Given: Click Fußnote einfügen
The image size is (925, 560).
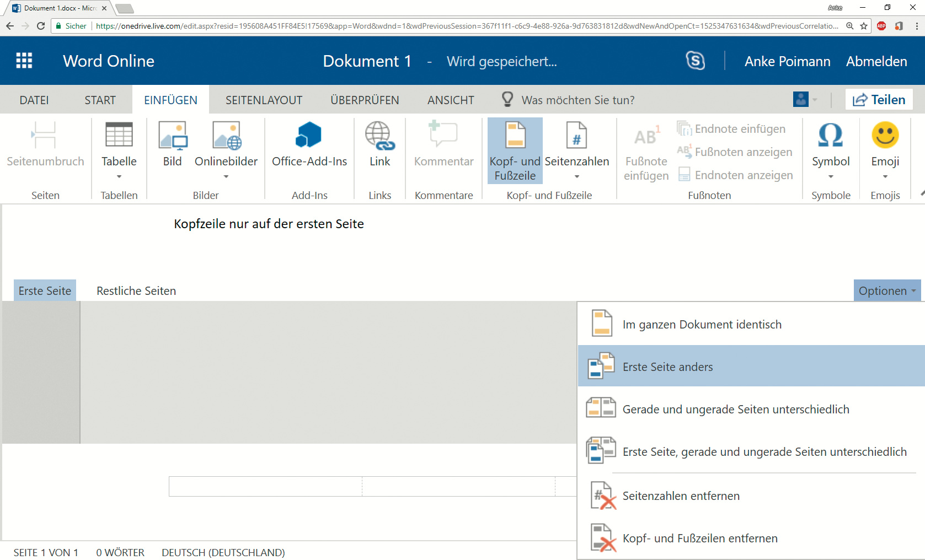Looking at the screenshot, I should [x=646, y=152].
